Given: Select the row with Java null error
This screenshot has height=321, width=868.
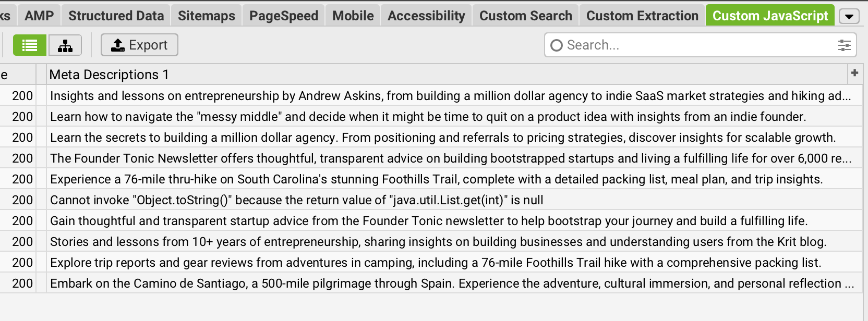Looking at the screenshot, I should point(296,200).
